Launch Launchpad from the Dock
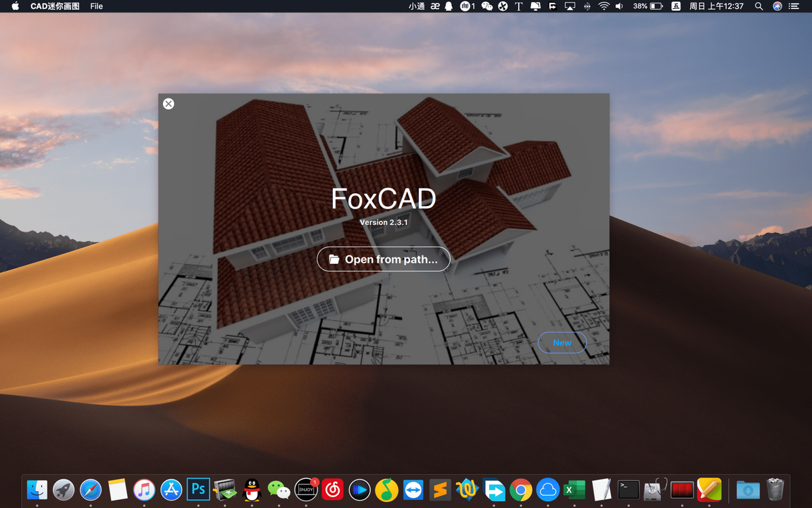This screenshot has width=812, height=508. tap(64, 489)
